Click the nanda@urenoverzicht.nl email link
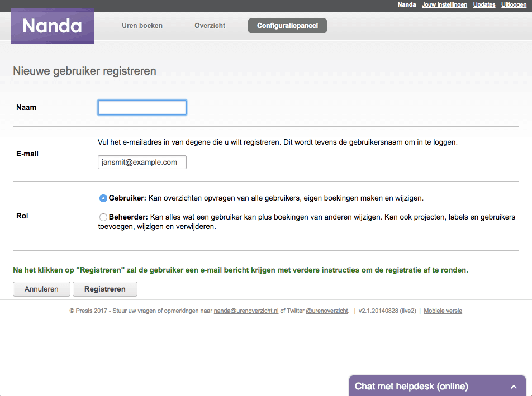Image resolution: width=532 pixels, height=396 pixels. [x=246, y=311]
